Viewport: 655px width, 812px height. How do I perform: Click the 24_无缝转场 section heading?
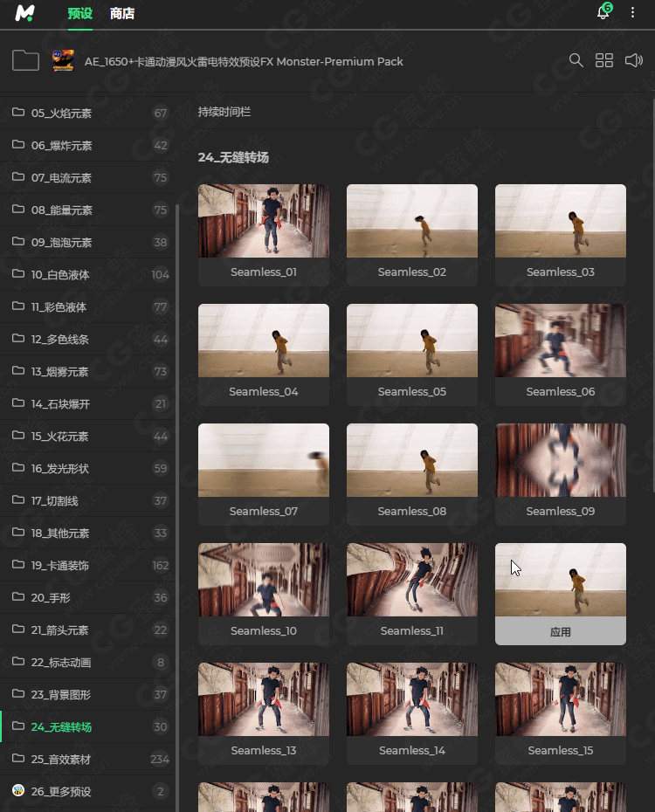[x=233, y=157]
